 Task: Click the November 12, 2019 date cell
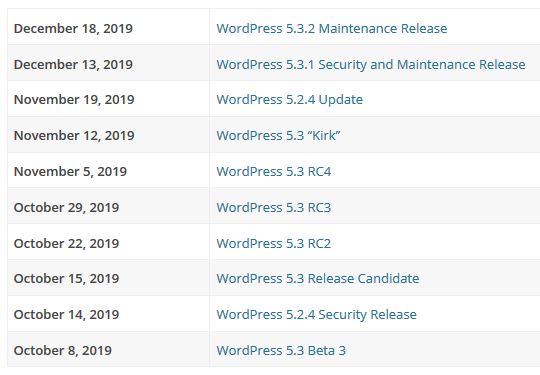(x=108, y=135)
